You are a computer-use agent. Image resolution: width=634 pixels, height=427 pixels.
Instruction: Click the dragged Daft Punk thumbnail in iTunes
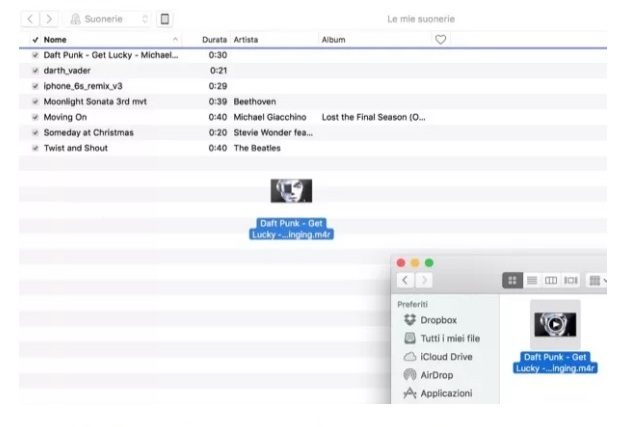[x=291, y=190]
